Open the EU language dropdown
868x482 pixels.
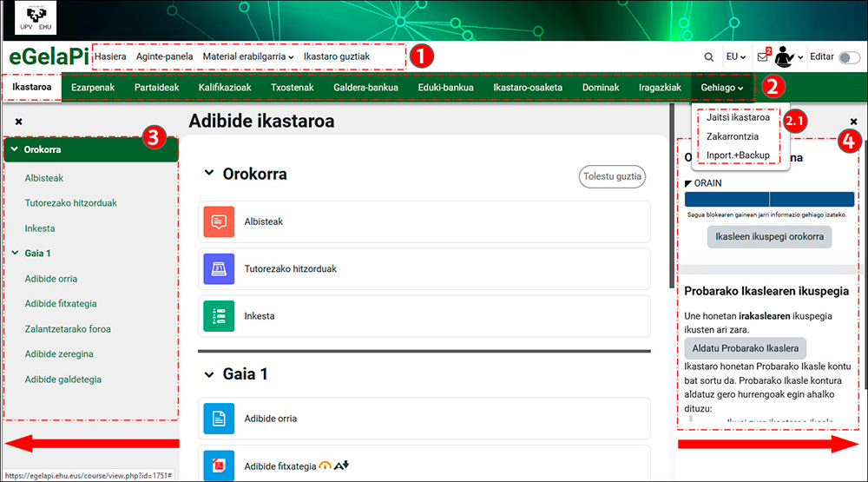tap(736, 57)
